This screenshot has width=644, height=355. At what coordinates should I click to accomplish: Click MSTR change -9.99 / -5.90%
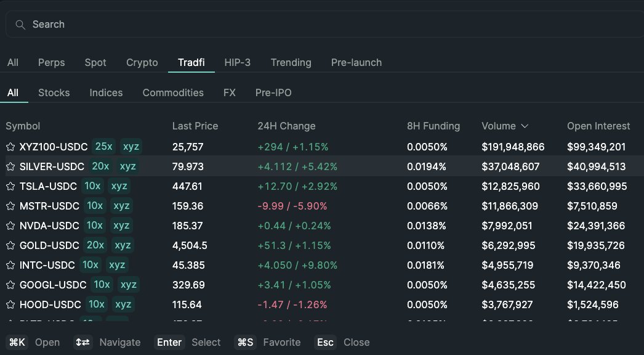pyautogui.click(x=292, y=206)
